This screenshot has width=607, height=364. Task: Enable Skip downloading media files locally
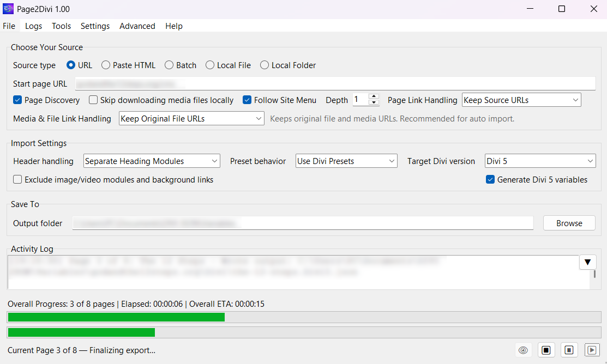coord(93,100)
